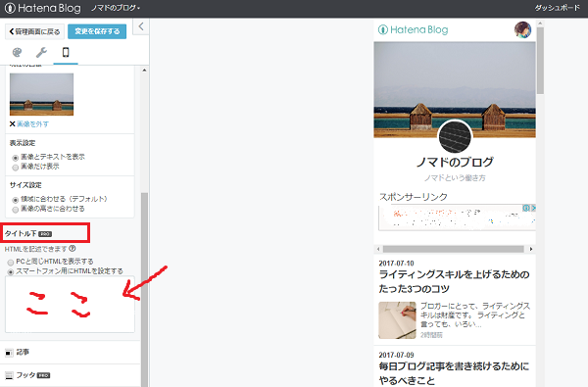Select 領域に合わせる（デフォルト） radio option
The height and width of the screenshot is (387, 588).
pyautogui.click(x=16, y=200)
